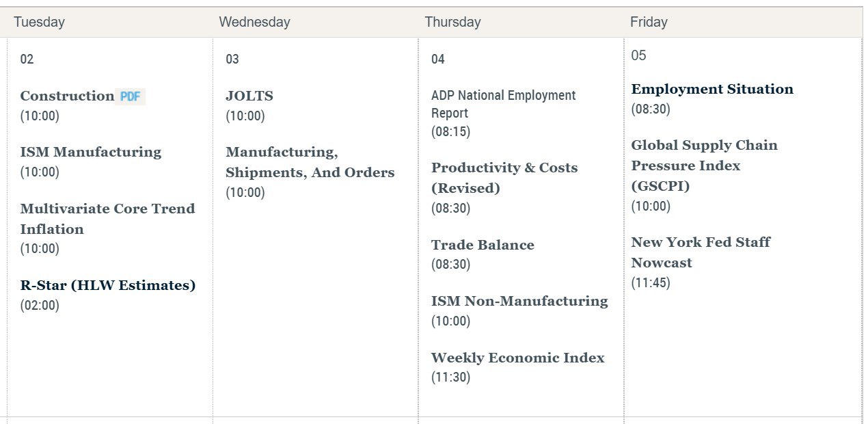This screenshot has width=868, height=424.
Task: Select the Thursday column header
Action: click(452, 22)
